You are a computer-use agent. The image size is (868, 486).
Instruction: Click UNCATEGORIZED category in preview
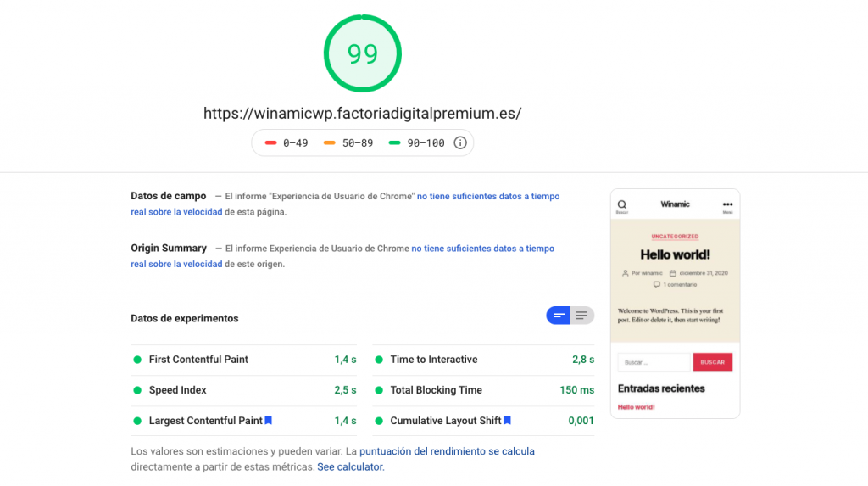(675, 237)
